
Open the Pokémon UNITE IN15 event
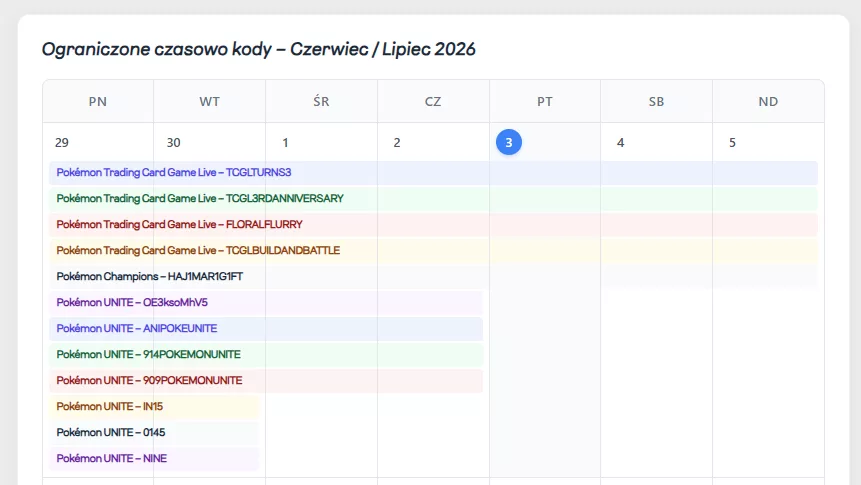154,406
